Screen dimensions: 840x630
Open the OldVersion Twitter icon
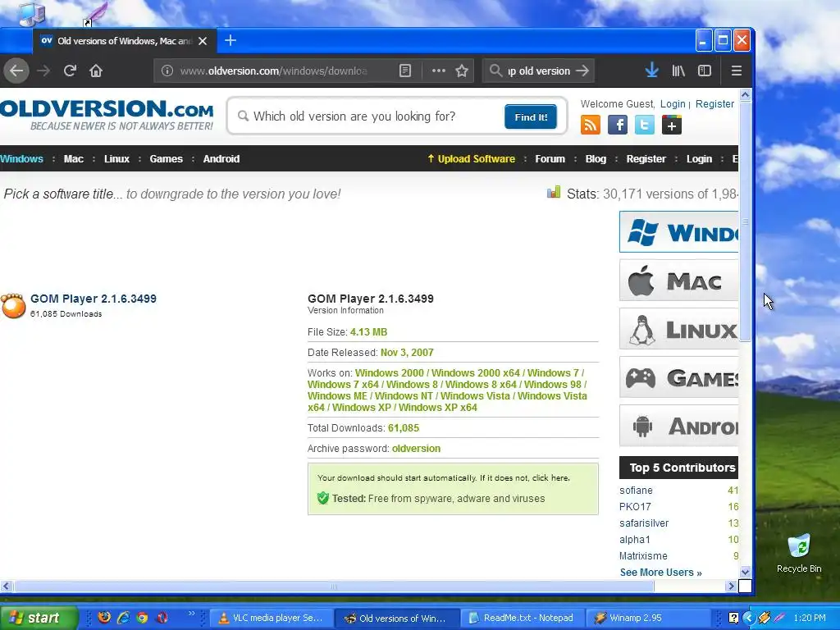coord(645,126)
